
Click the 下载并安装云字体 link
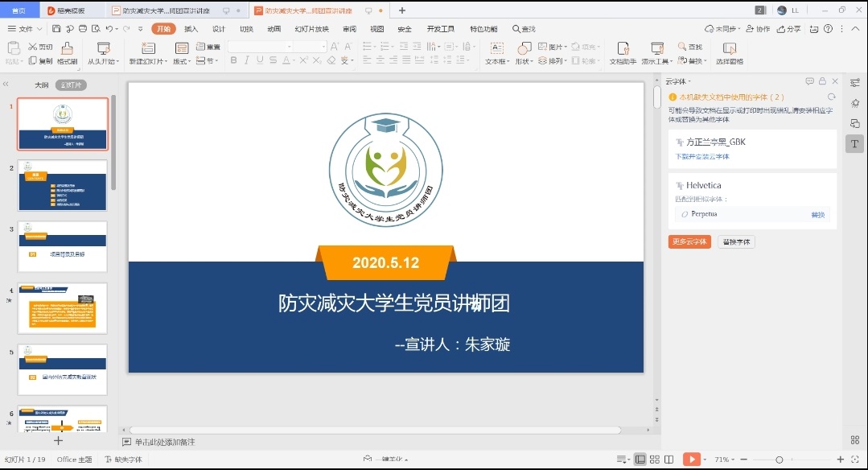click(x=702, y=157)
